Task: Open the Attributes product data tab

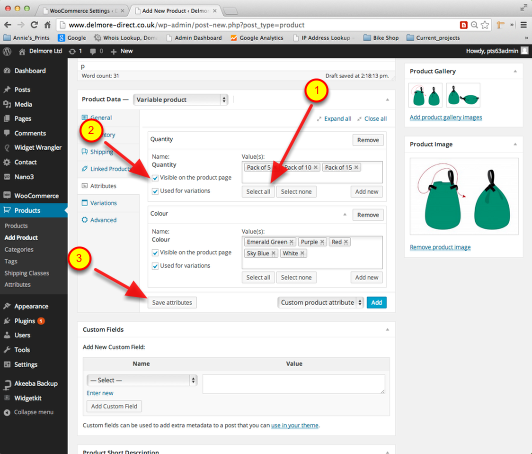Action: pos(103,186)
